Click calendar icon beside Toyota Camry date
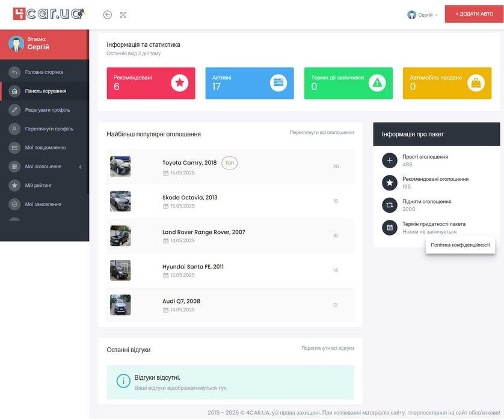Screen dimensions: 504x420 [166, 173]
